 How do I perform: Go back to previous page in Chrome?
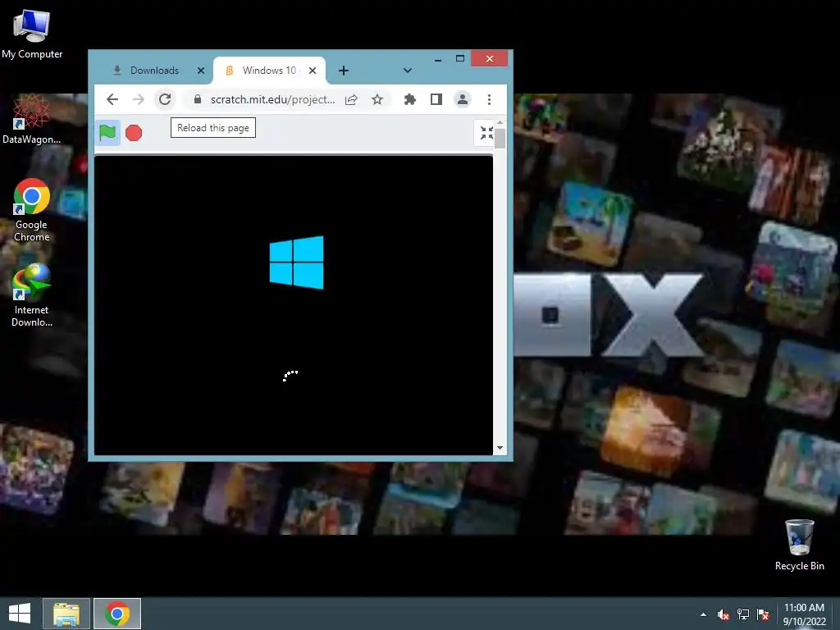112,99
